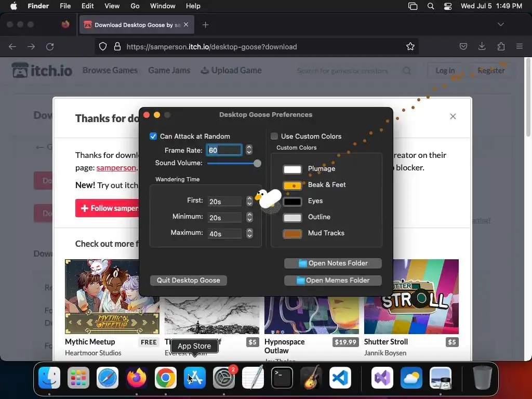
Task: Click the samperson link on page
Action: 116,168
